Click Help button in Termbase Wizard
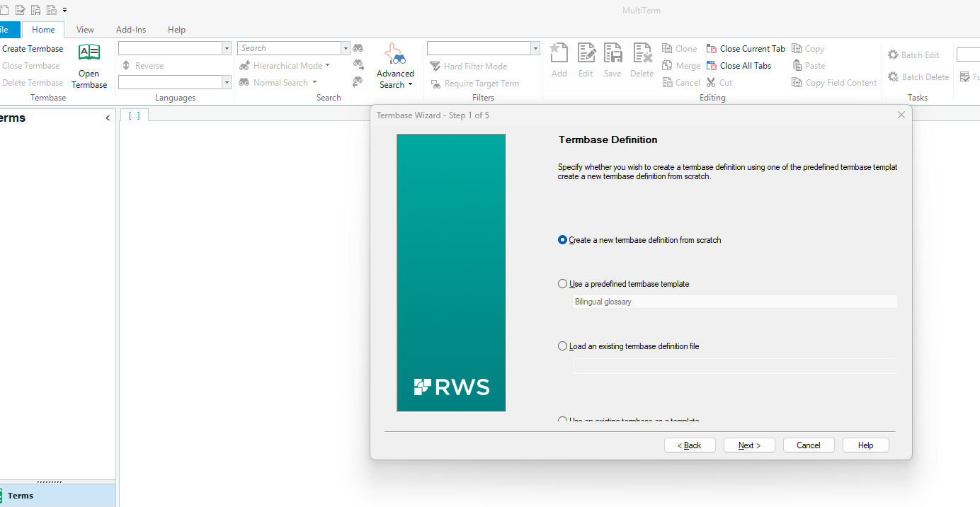The height and width of the screenshot is (507, 980). coord(865,445)
